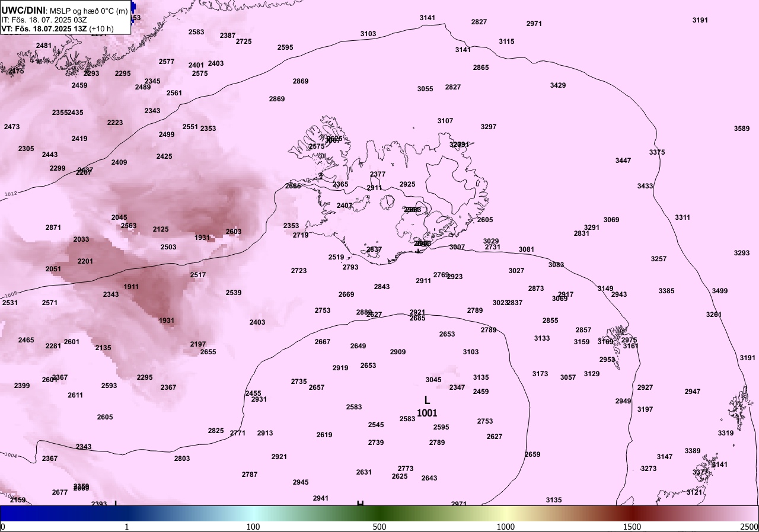Viewport: 759px width, 532px height.
Task: Click the height value 3429
Action: 558,85
